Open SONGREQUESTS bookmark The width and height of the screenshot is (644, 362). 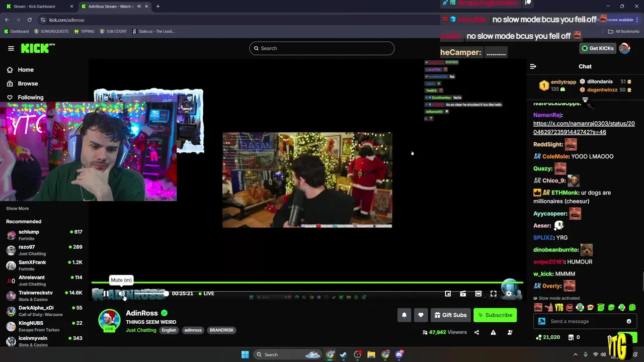[x=51, y=31]
